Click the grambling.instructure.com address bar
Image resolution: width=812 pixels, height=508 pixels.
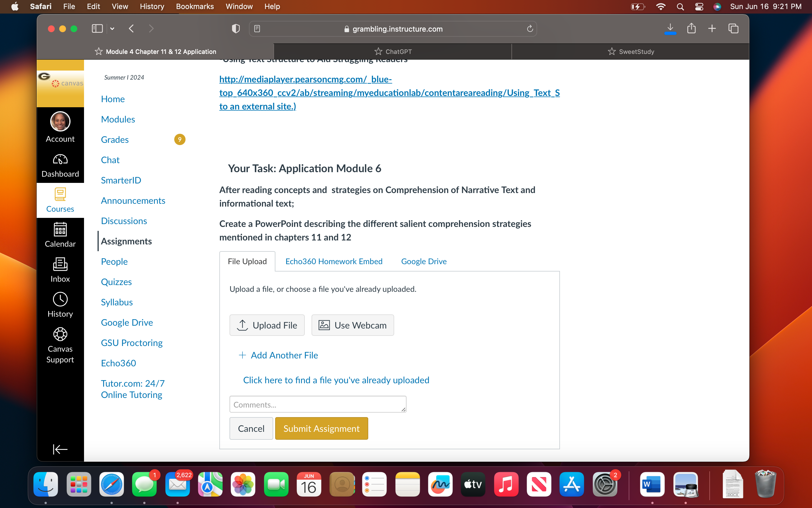coord(392,29)
